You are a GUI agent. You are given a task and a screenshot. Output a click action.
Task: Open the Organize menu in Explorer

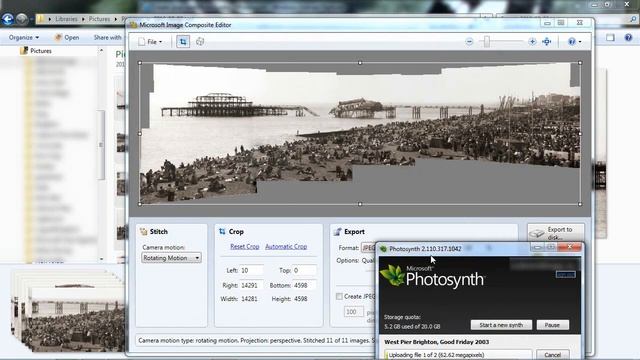click(24, 38)
